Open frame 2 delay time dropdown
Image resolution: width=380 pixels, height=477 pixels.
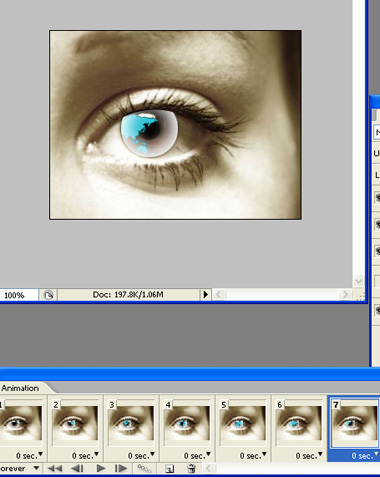point(86,455)
